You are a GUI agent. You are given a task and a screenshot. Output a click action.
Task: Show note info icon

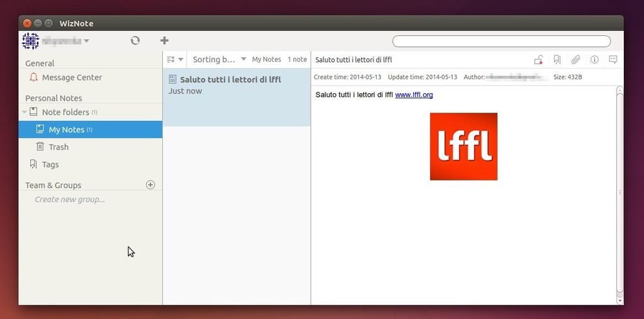click(594, 60)
